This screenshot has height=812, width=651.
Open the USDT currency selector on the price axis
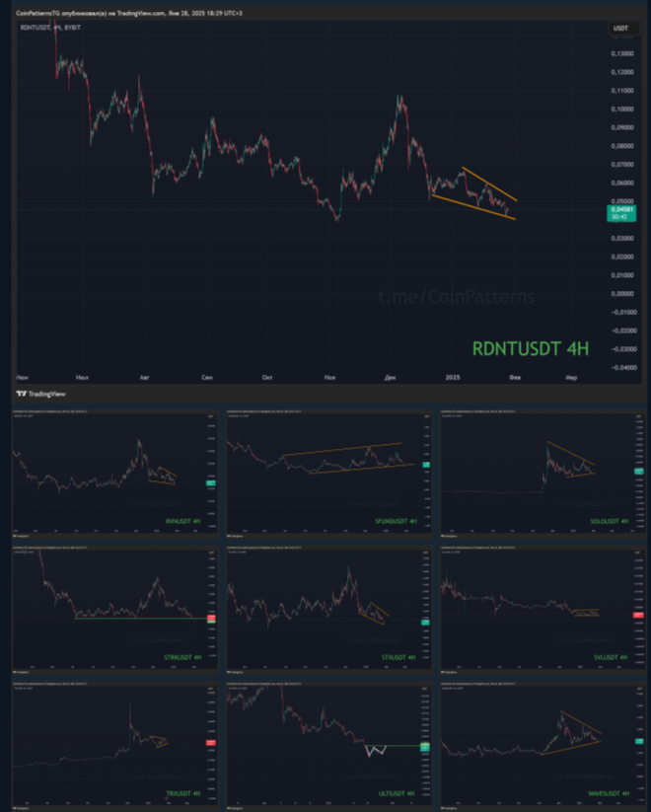(623, 29)
